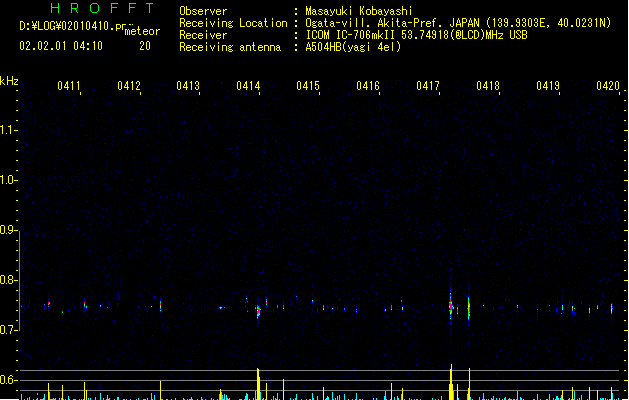Click time marker 0413
This screenshot has height=400, width=629.
(188, 86)
